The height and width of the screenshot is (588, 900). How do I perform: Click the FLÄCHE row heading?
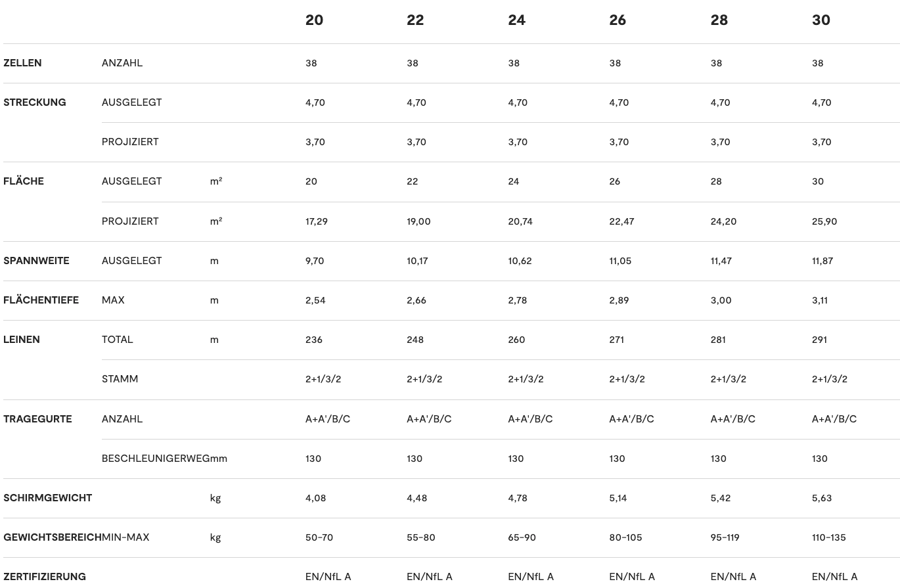(24, 181)
